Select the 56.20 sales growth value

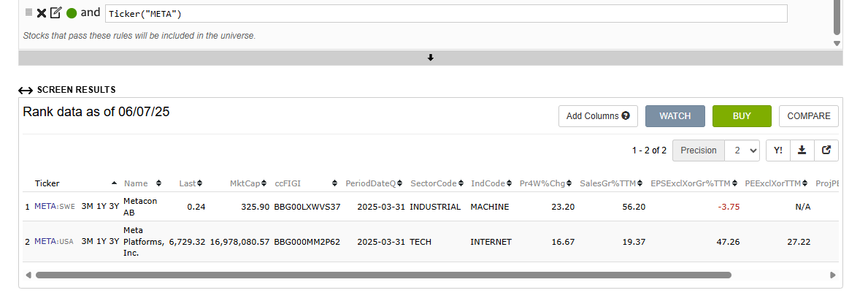(634, 207)
